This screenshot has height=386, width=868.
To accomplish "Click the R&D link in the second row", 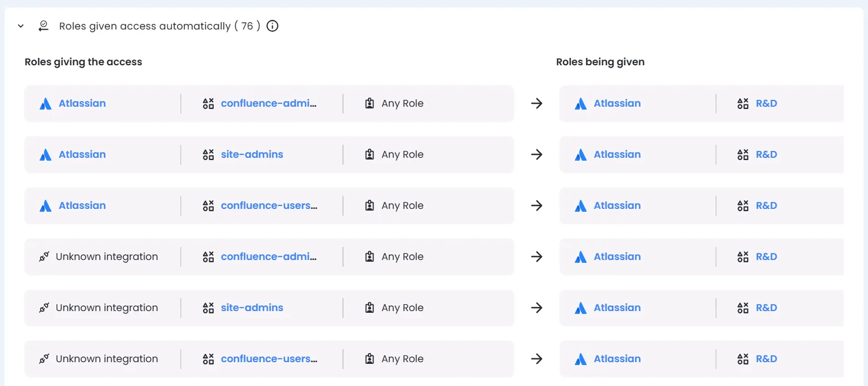I will point(767,154).
